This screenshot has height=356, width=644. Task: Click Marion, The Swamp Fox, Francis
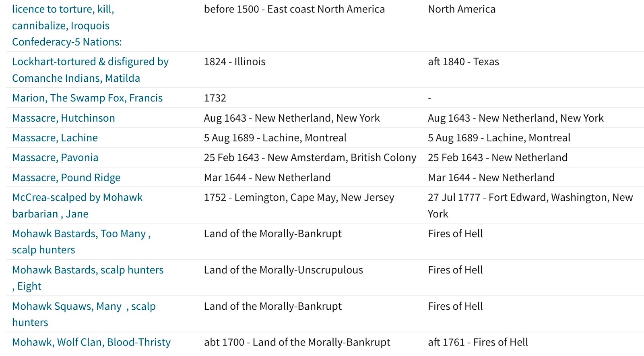coord(87,98)
